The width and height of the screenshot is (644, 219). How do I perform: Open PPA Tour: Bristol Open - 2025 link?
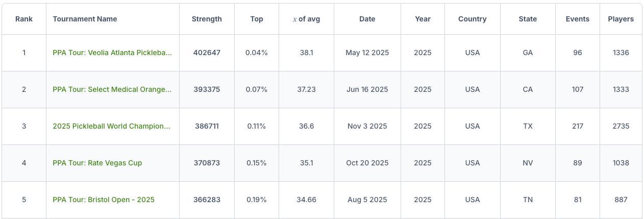tap(104, 200)
